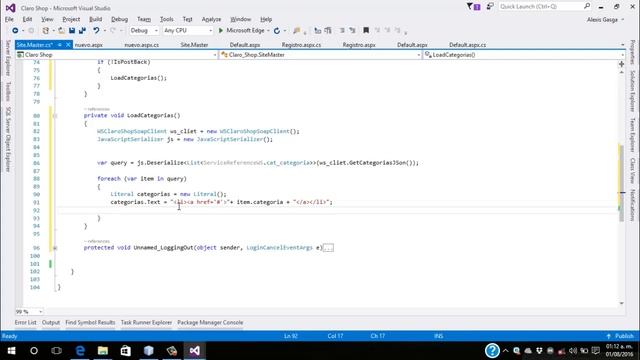Open the Analyze menu

coord(211,19)
